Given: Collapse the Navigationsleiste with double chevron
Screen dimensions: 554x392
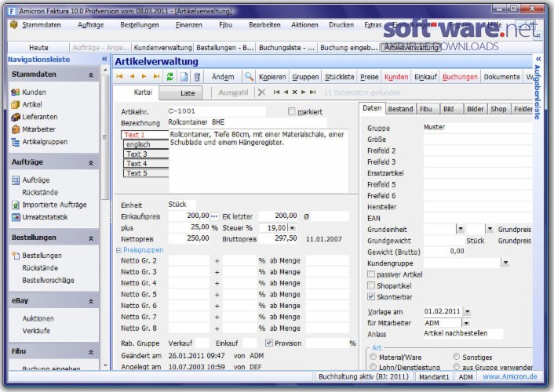Looking at the screenshot, I should [104, 59].
